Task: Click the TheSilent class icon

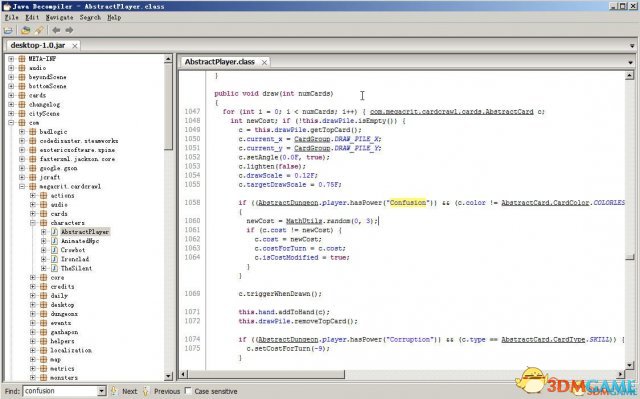Action: [54, 268]
